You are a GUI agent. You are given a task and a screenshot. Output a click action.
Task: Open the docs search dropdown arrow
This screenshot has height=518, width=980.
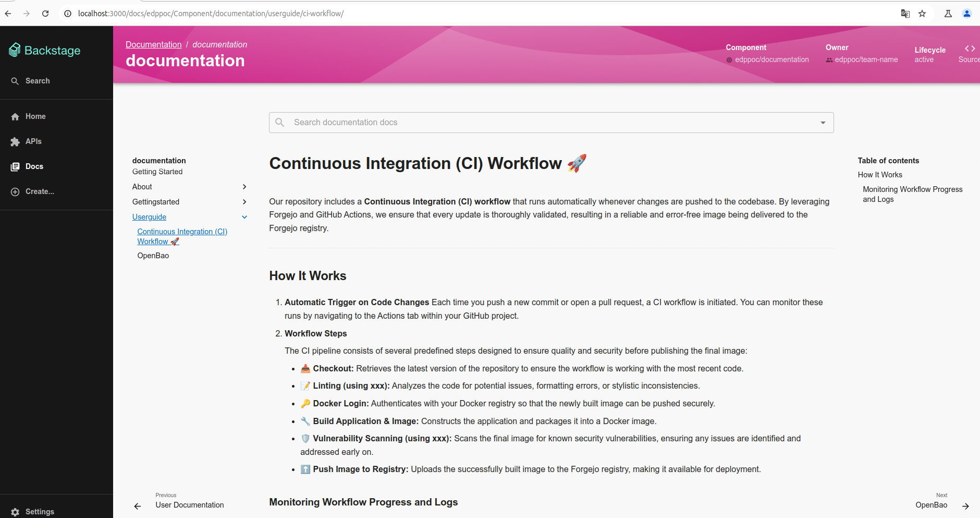(x=823, y=123)
